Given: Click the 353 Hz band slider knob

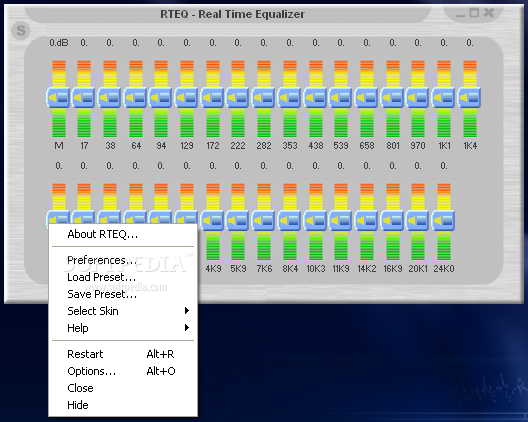Looking at the screenshot, I should [290, 98].
